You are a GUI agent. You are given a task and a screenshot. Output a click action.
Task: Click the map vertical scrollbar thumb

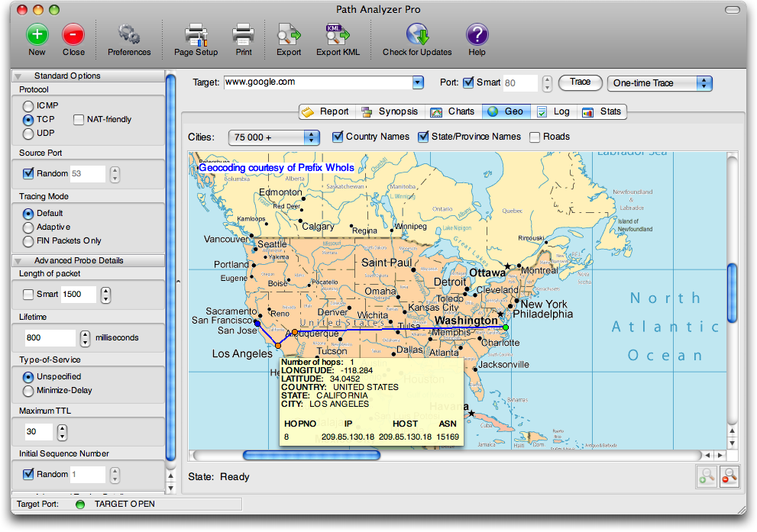(732, 293)
